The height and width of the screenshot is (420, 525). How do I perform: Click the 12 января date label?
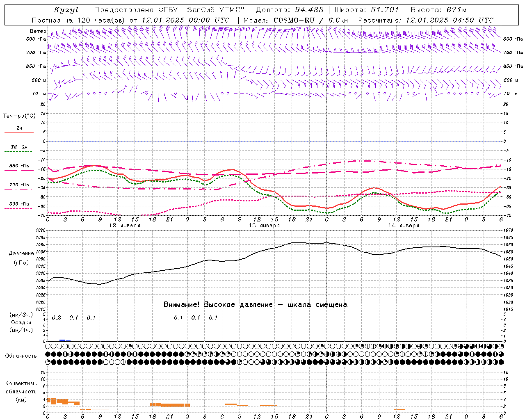pos(125,226)
